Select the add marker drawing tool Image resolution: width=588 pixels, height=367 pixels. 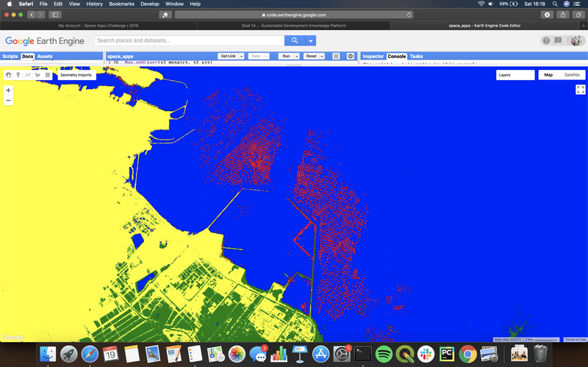coord(18,75)
